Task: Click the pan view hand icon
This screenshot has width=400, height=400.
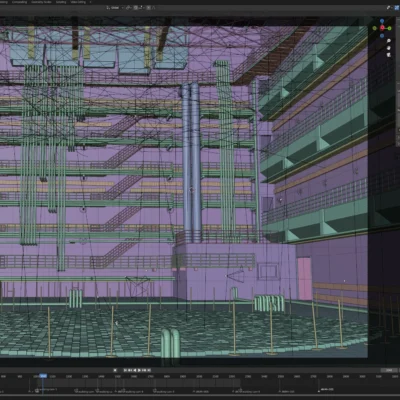Action: coord(389,48)
